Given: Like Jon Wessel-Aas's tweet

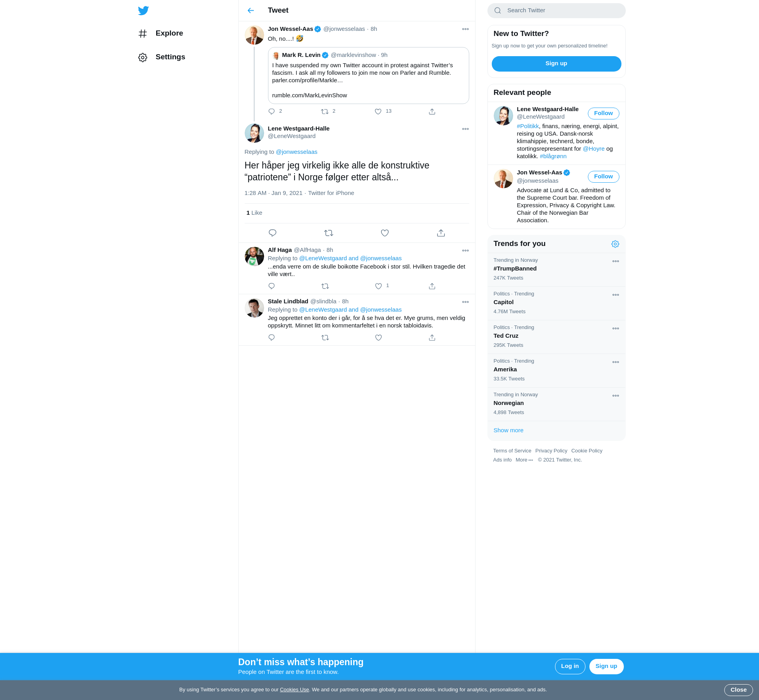Looking at the screenshot, I should 378,112.
